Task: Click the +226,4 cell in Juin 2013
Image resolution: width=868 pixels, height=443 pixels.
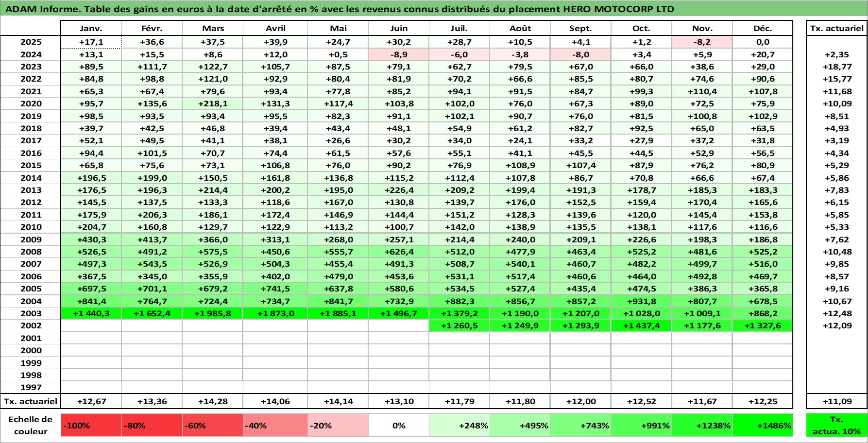Action: coord(399,190)
